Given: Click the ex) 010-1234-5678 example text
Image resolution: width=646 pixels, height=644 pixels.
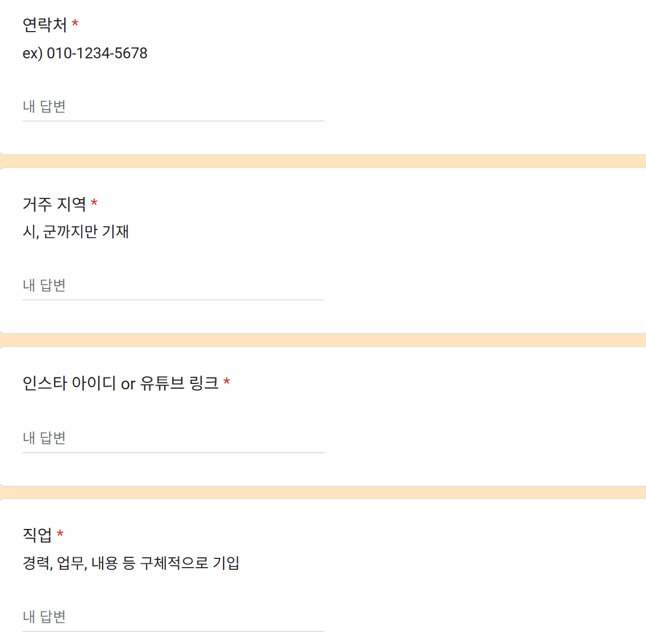Looking at the screenshot, I should coord(84,53).
